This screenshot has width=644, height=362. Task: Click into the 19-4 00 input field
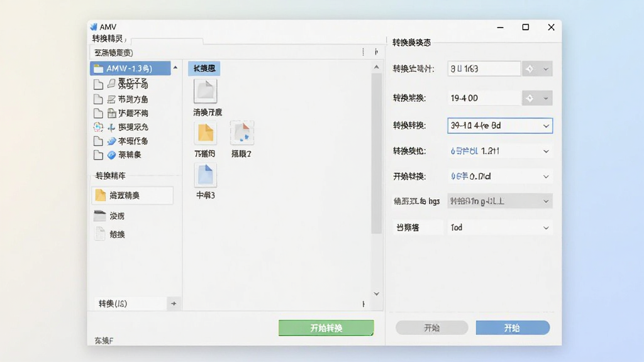click(484, 98)
